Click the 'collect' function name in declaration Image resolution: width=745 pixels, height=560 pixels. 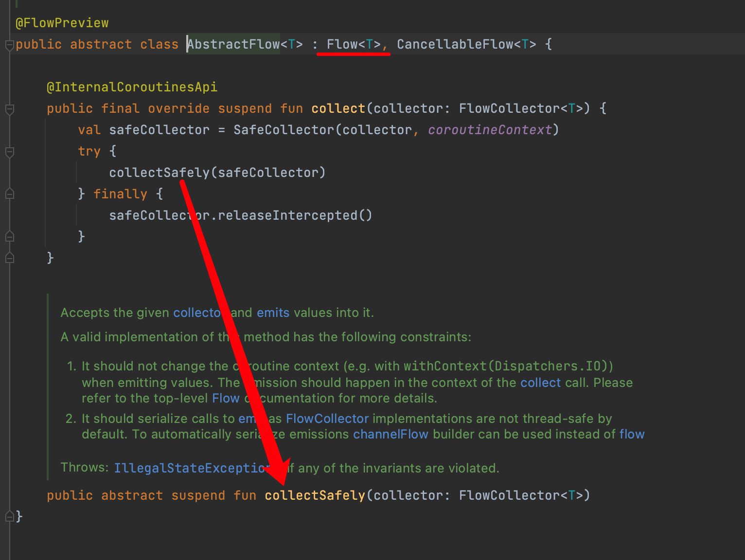[x=338, y=108]
